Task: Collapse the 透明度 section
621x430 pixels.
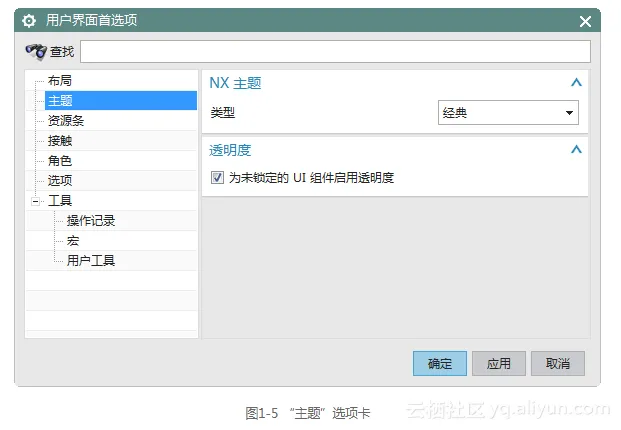Action: pyautogui.click(x=576, y=150)
